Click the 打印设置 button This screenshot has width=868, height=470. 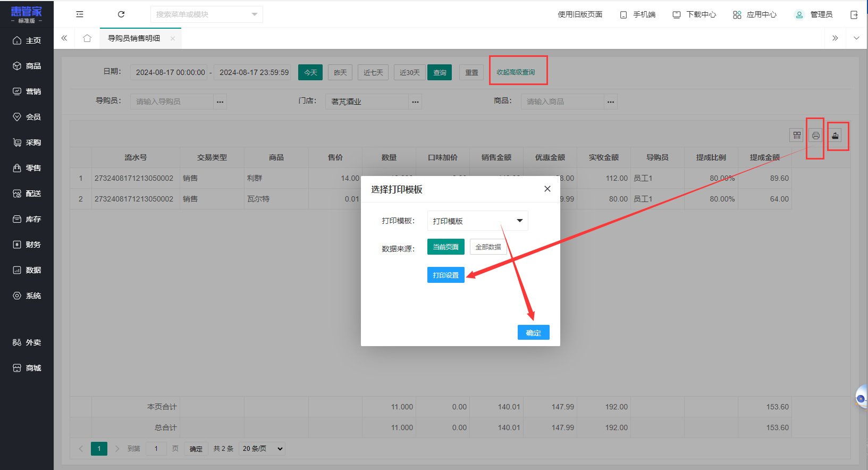coord(446,275)
